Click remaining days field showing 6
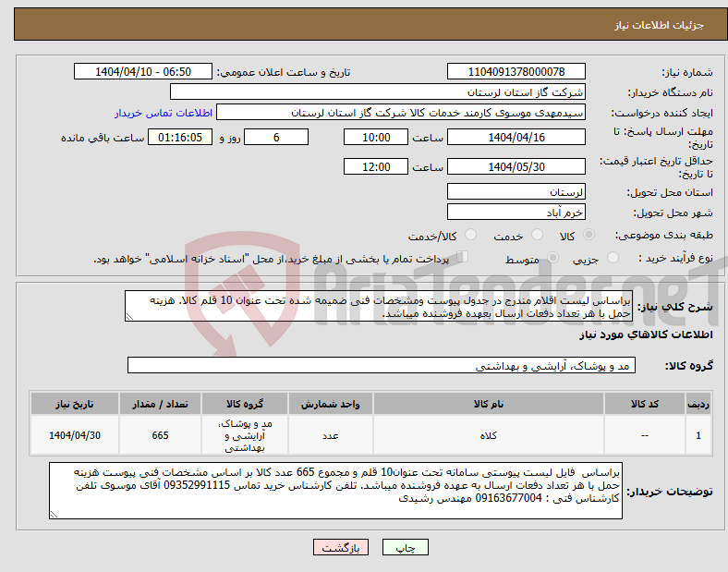This screenshot has width=728, height=572. [x=276, y=137]
